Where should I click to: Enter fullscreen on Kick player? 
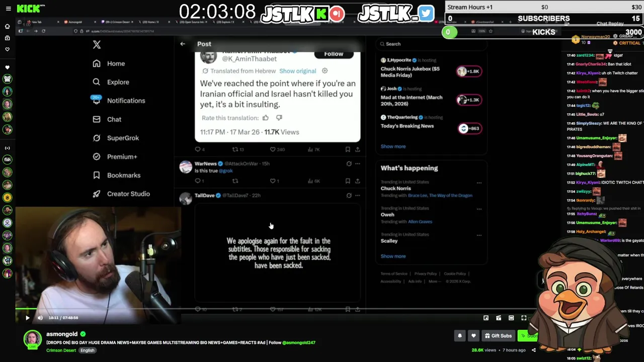[x=524, y=318]
